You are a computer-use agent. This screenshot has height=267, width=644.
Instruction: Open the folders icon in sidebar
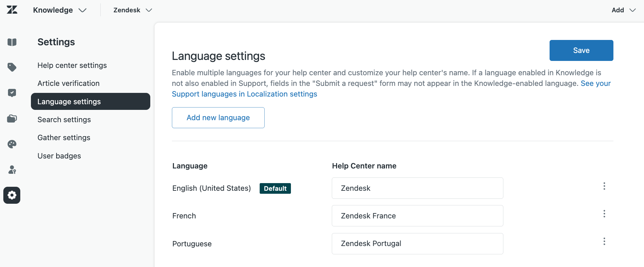click(12, 119)
